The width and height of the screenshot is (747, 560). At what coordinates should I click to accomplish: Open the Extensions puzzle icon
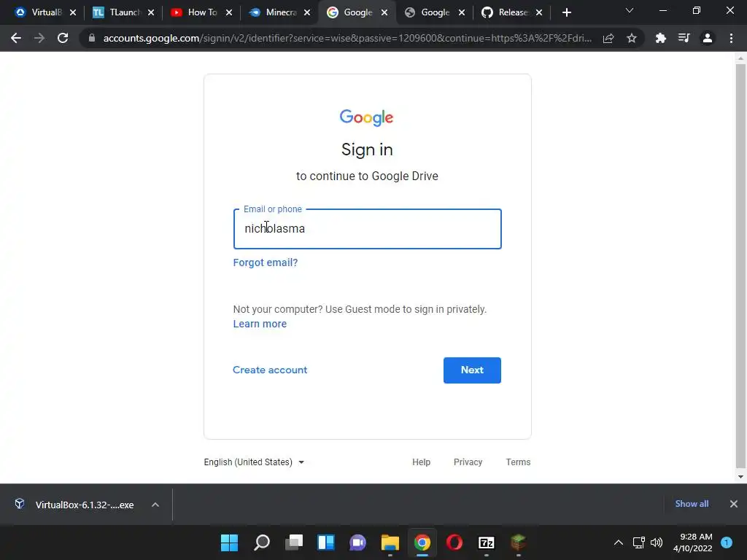tap(660, 38)
